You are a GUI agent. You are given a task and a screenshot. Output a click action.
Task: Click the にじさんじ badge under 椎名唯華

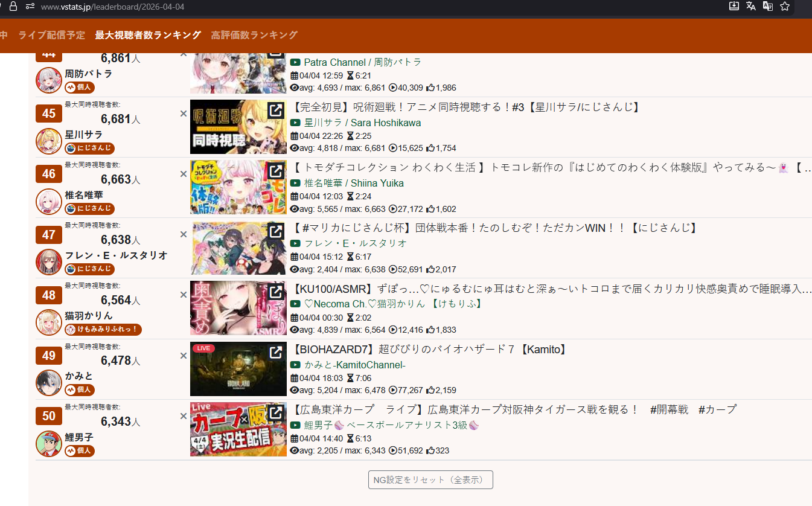coord(89,208)
